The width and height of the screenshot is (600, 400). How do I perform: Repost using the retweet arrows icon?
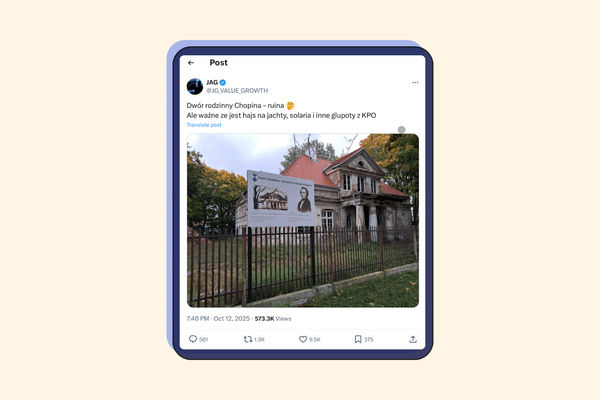point(248,339)
